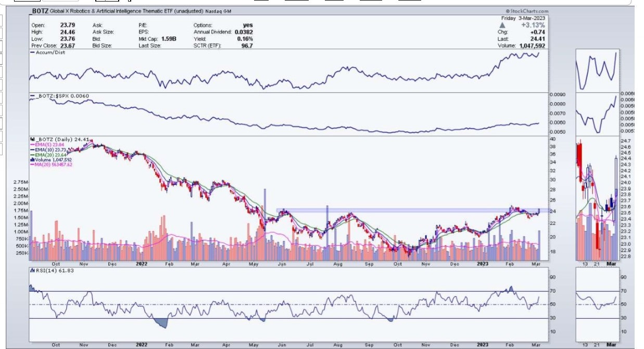644x349 pixels.
Task: Click the EPS label
Action: click(x=144, y=32)
